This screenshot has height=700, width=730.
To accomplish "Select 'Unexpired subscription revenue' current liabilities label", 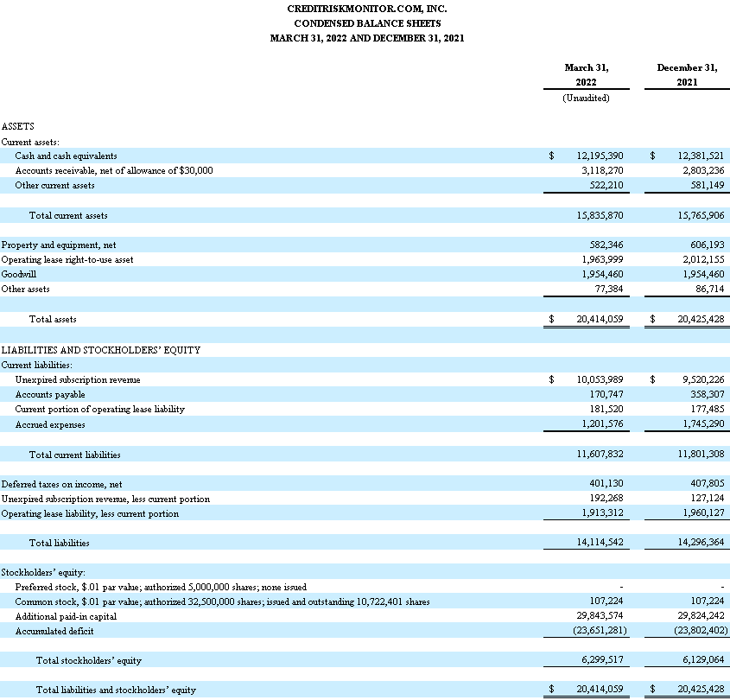I will [x=78, y=380].
